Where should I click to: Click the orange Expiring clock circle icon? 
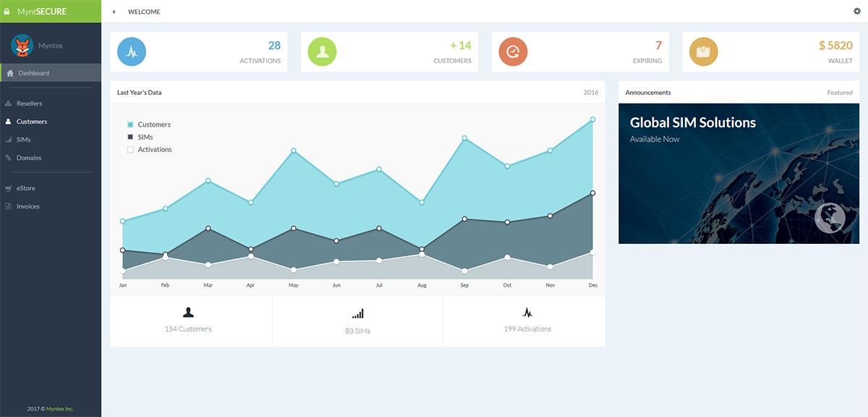[x=514, y=51]
